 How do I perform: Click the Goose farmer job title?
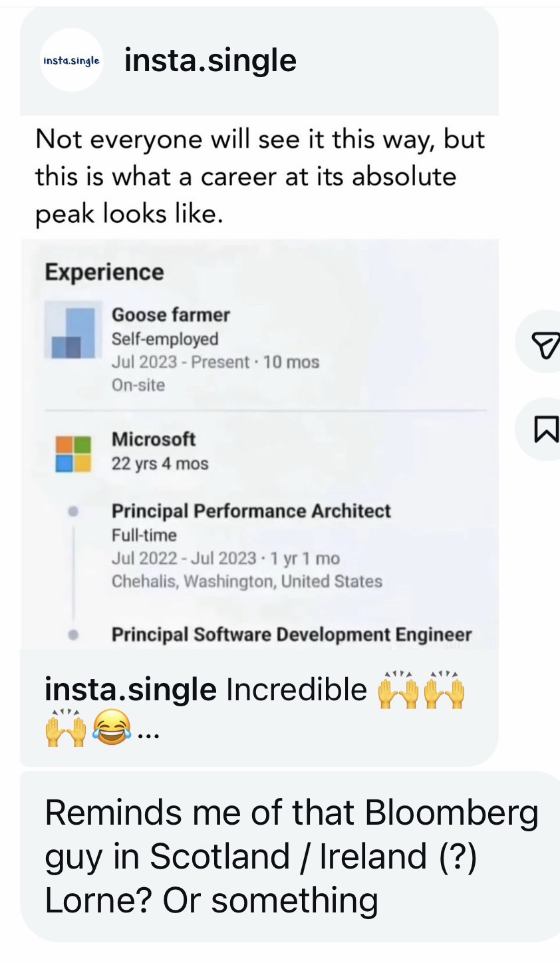[x=171, y=315]
